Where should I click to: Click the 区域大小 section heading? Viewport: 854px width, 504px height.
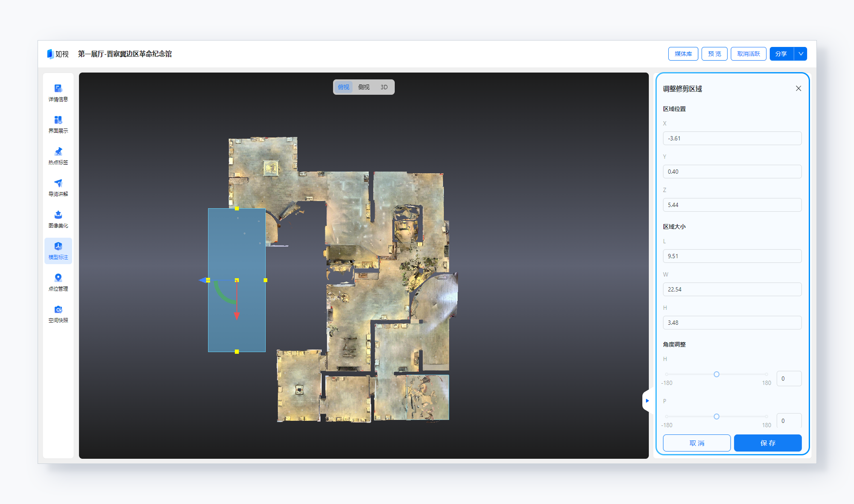point(674,227)
